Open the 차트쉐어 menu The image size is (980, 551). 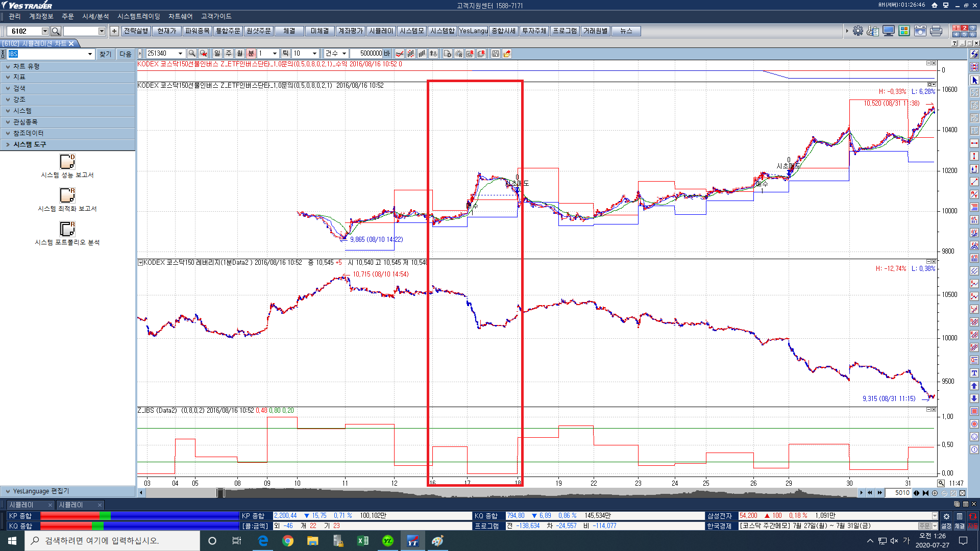click(180, 16)
